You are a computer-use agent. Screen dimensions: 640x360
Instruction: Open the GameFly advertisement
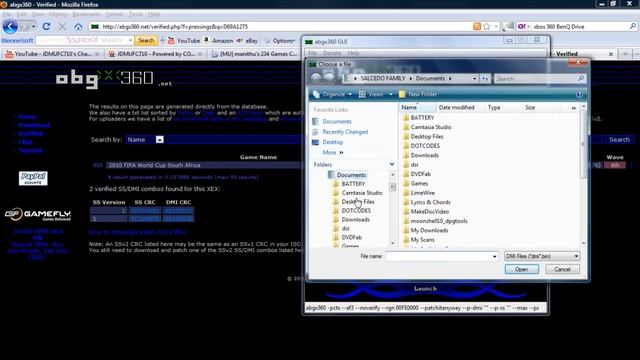[38, 215]
